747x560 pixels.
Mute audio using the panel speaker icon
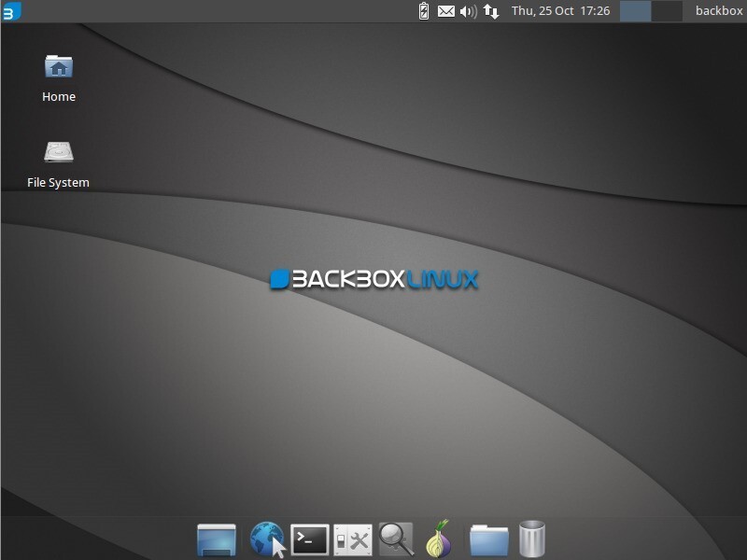pos(467,11)
